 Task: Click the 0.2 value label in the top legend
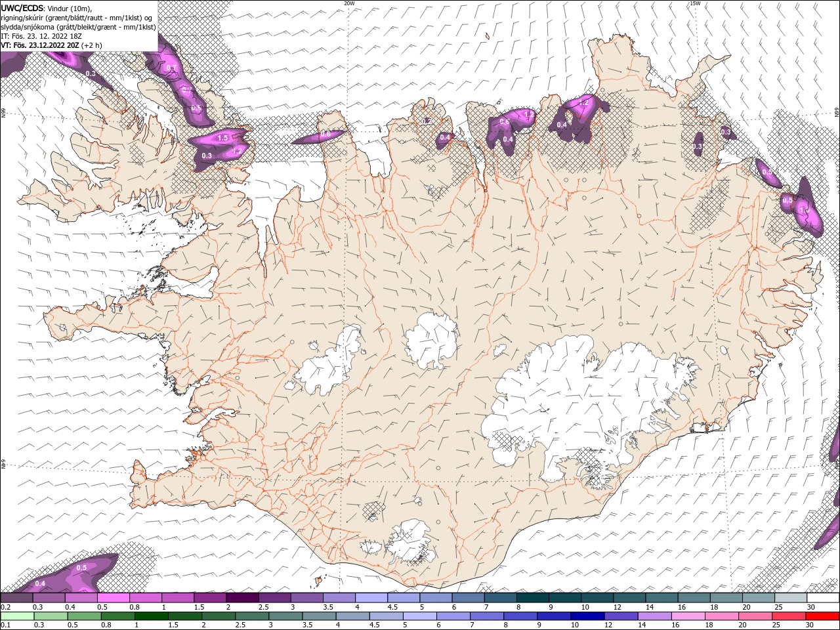[x=5, y=606]
